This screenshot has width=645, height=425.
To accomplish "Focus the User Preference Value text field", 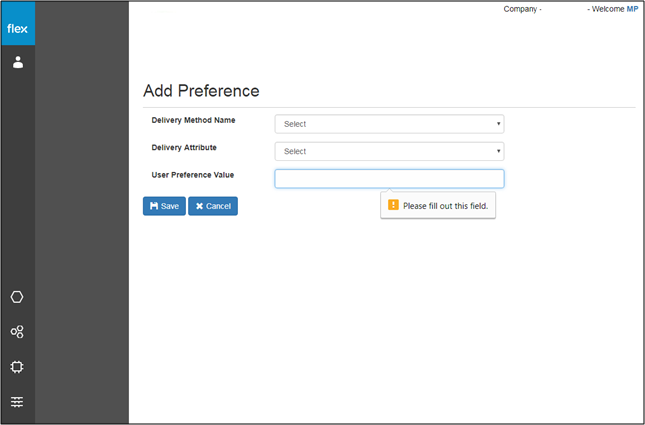I will 389,179.
